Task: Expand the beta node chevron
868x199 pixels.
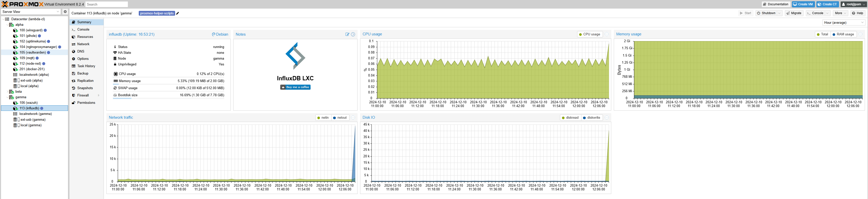Action: click(7, 92)
